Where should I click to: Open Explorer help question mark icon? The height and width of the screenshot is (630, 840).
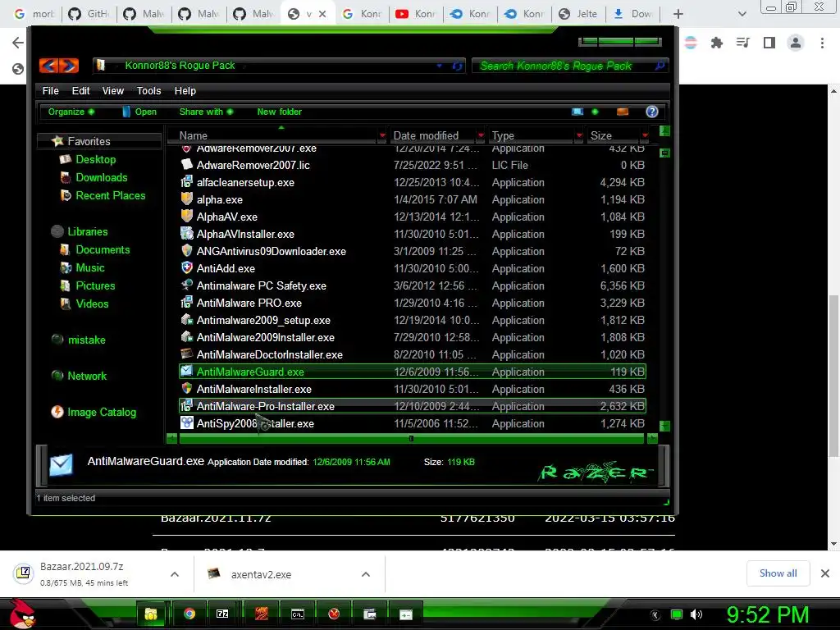coord(651,112)
